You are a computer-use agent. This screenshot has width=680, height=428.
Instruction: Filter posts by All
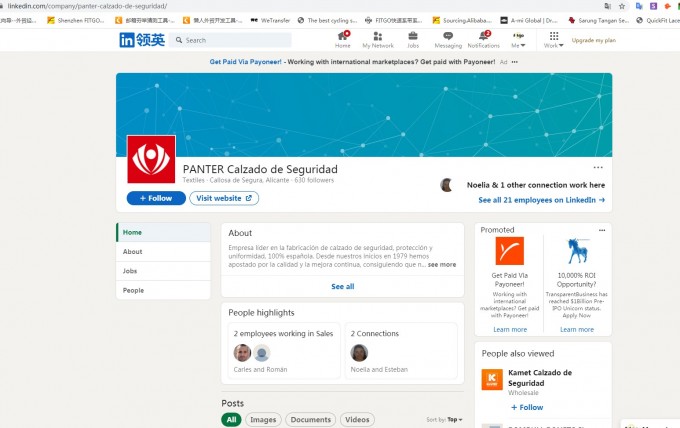point(232,419)
